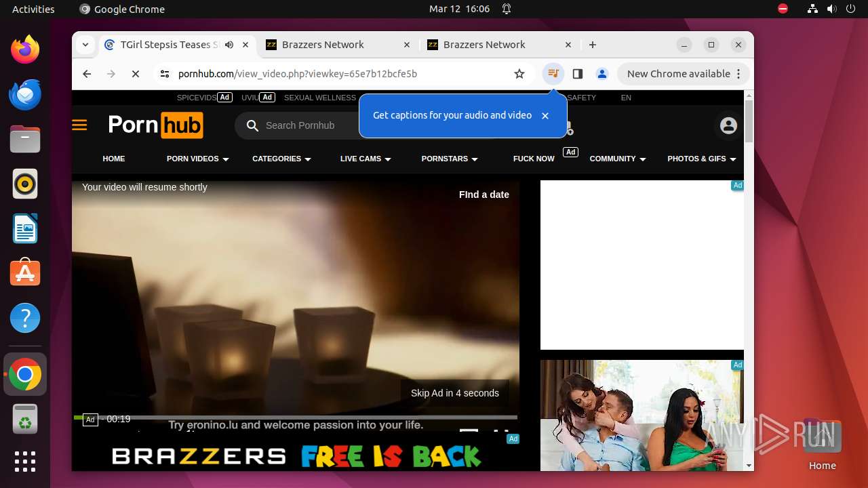The image size is (868, 488).
Task: Open the clock and calendar Mar 12 16:06
Action: [x=459, y=9]
